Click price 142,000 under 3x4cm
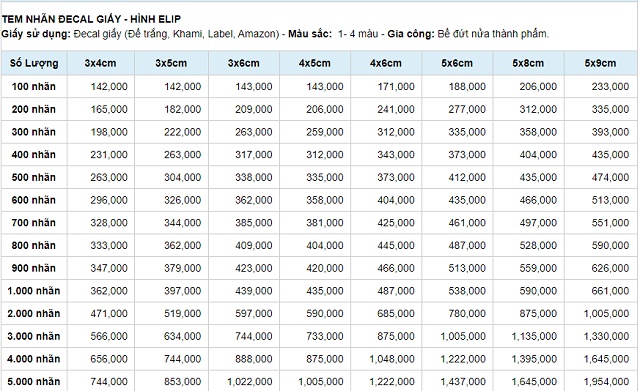Viewport: 640px width, 391px height. [x=109, y=87]
